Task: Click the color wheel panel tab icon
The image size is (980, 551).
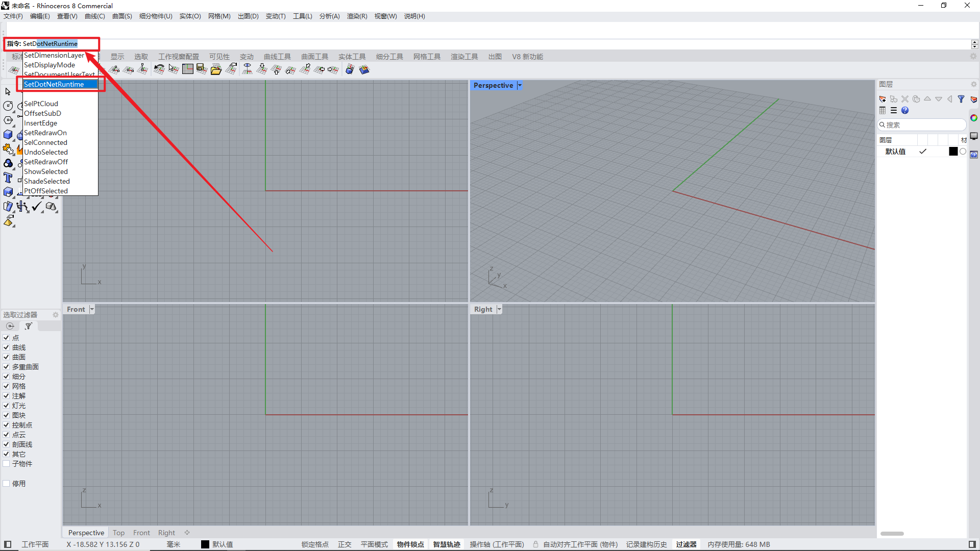Action: point(974,118)
